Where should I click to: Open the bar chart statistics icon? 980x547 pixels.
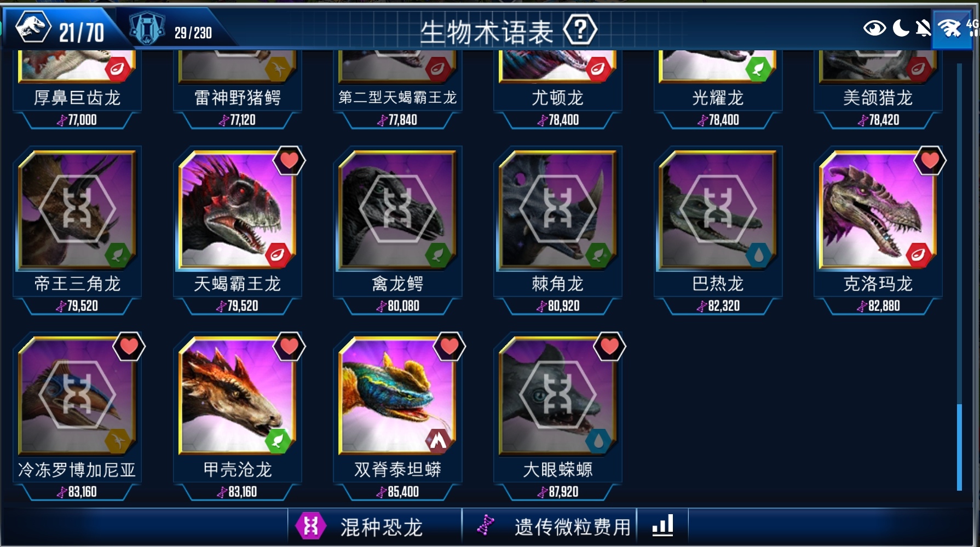[x=662, y=526]
